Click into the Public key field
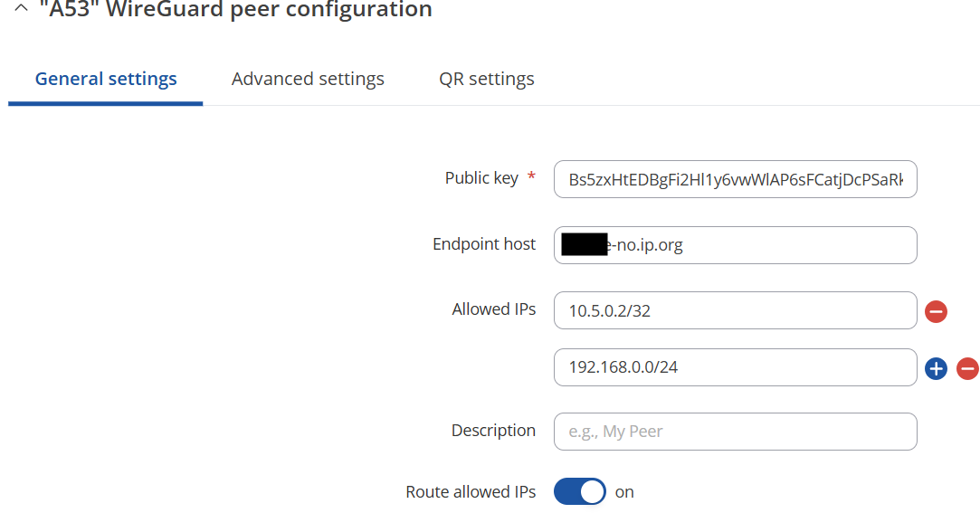The image size is (980, 513). click(735, 179)
